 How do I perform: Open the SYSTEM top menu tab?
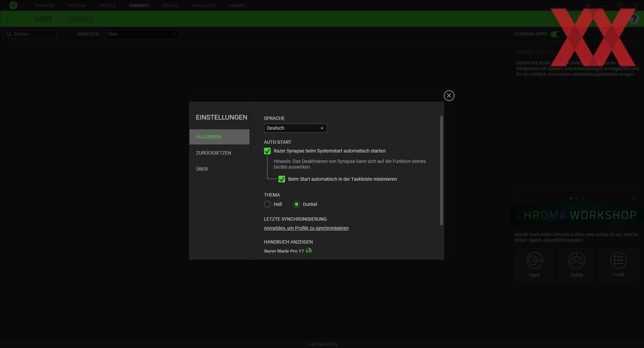[x=76, y=6]
